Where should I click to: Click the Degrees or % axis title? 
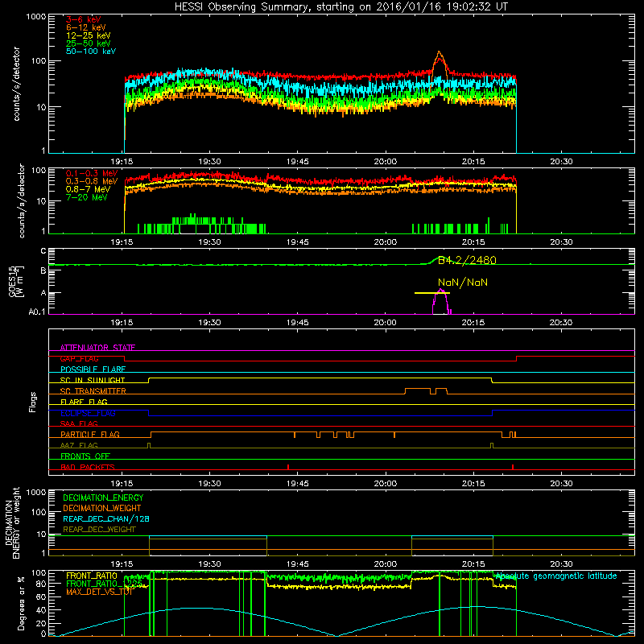coord(21,603)
